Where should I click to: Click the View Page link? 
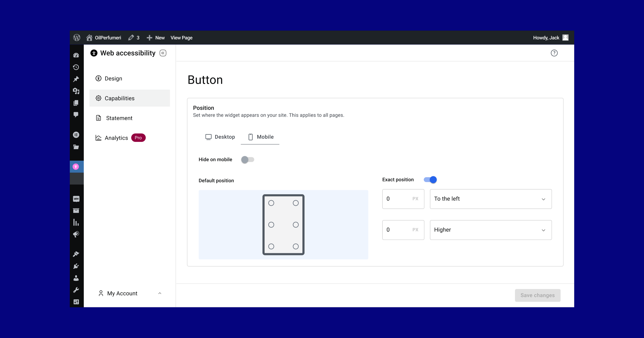(181, 38)
